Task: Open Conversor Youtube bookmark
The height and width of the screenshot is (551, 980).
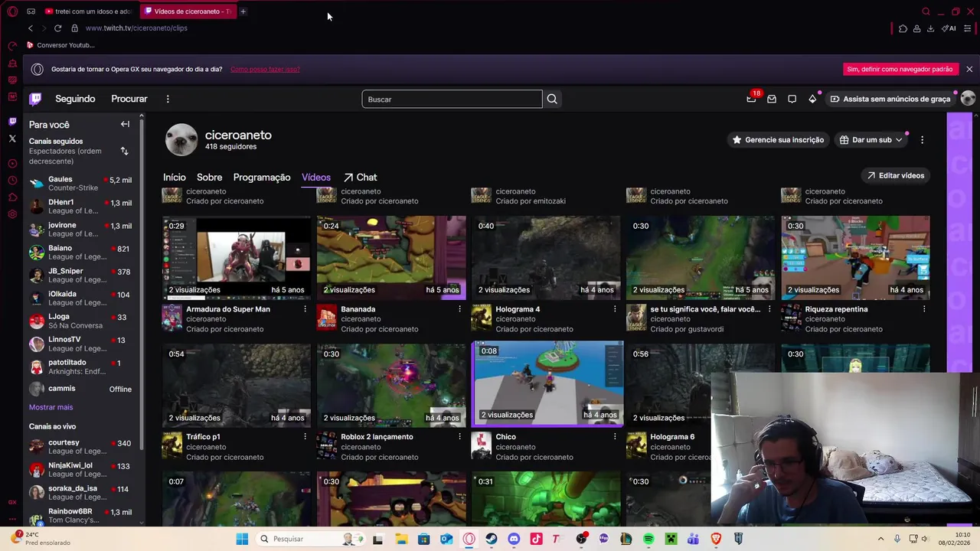Action: 60,45
